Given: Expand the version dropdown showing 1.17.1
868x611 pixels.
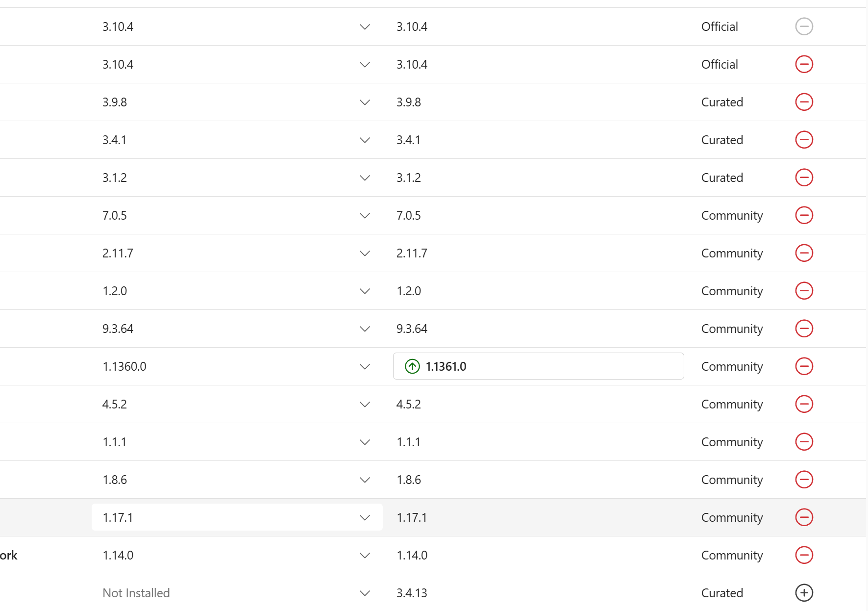Looking at the screenshot, I should (x=237, y=517).
